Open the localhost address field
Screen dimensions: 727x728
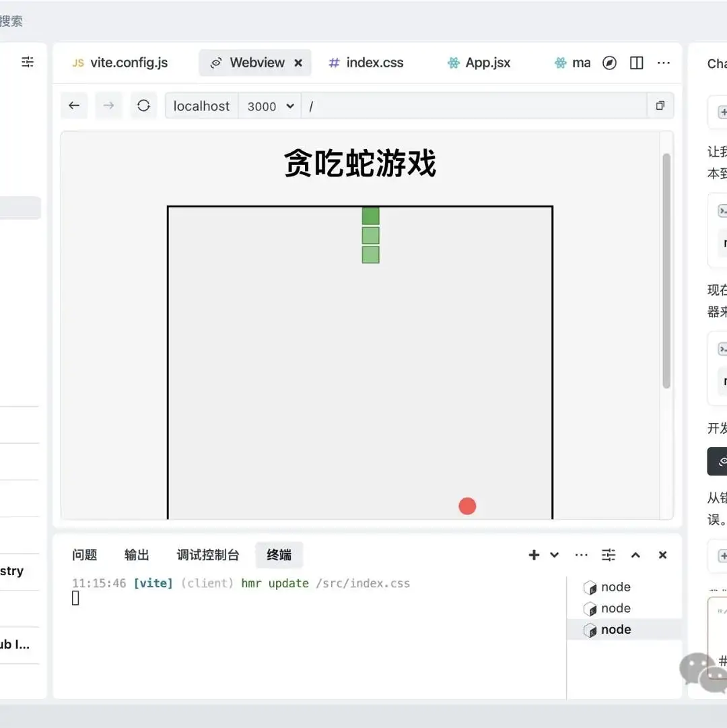[x=201, y=106]
